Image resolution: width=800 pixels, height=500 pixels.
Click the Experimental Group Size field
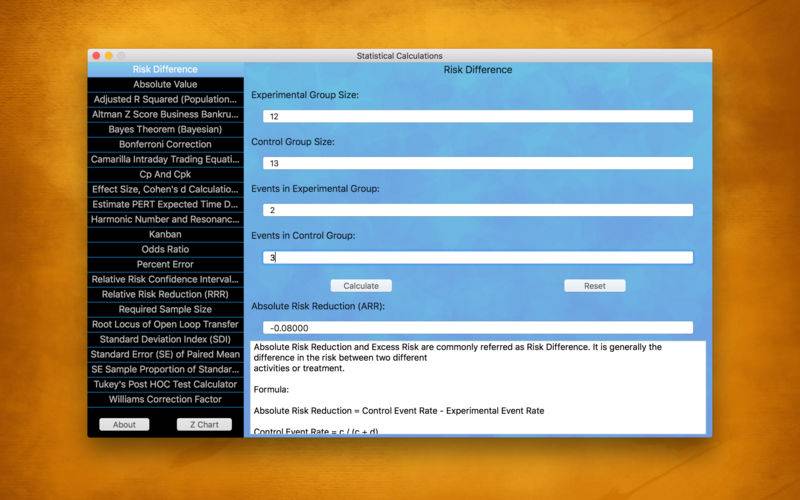coord(477,117)
